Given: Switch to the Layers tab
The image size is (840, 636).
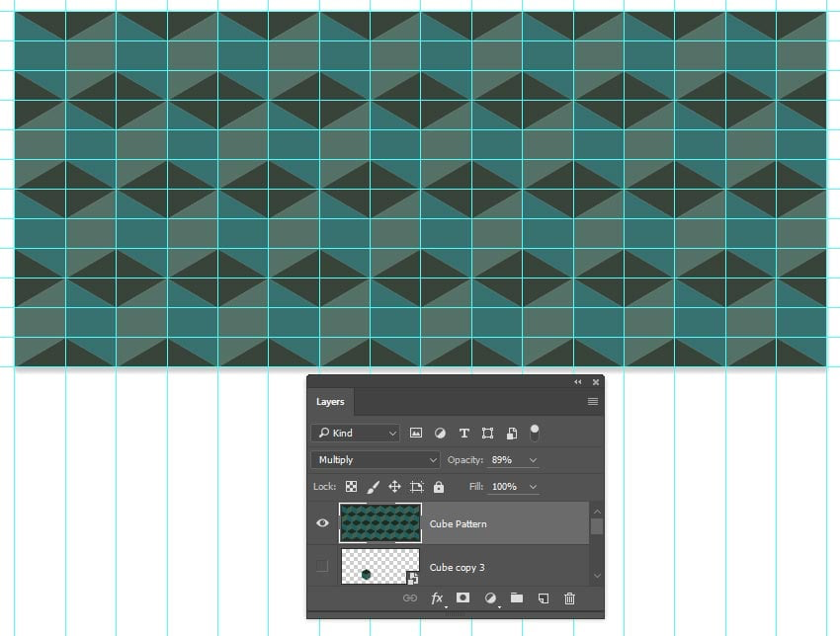Looking at the screenshot, I should (330, 402).
